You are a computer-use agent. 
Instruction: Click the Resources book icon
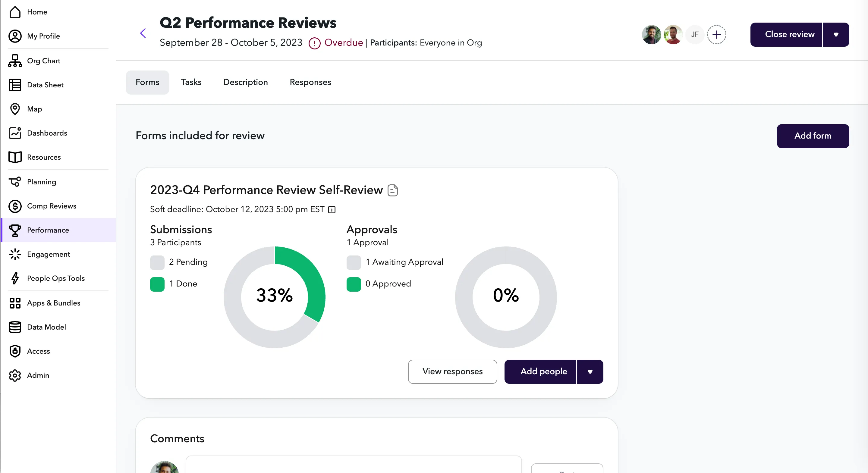click(15, 157)
